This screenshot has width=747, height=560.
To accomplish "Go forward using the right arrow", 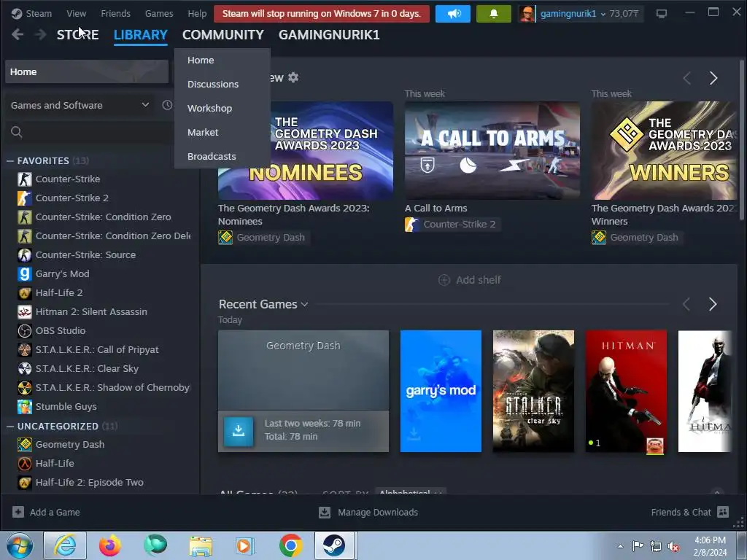I will pos(41,34).
